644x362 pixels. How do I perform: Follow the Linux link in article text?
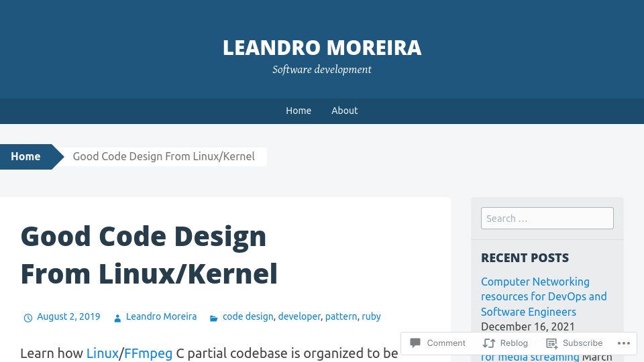point(102,353)
